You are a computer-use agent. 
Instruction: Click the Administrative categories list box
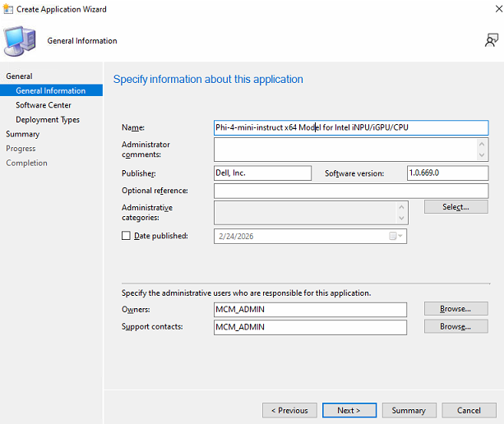311,213
